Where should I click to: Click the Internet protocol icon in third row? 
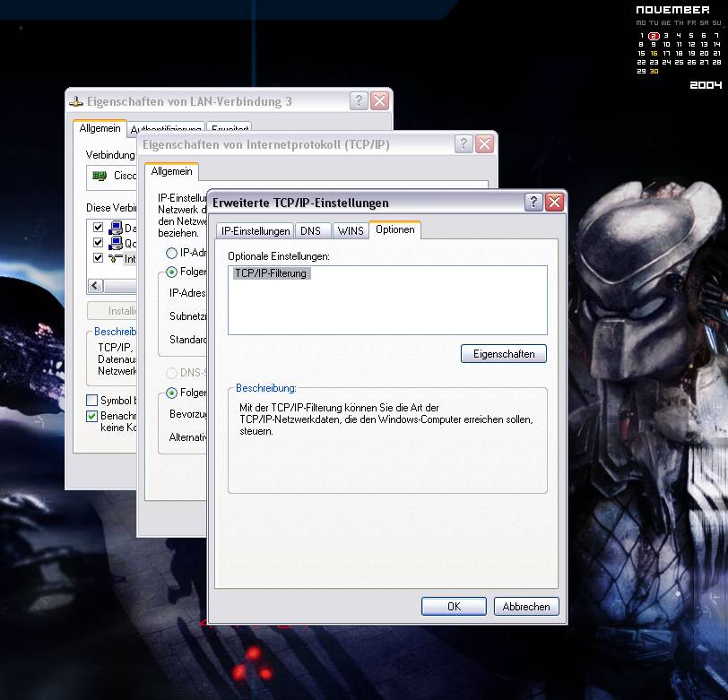pyautogui.click(x=115, y=258)
